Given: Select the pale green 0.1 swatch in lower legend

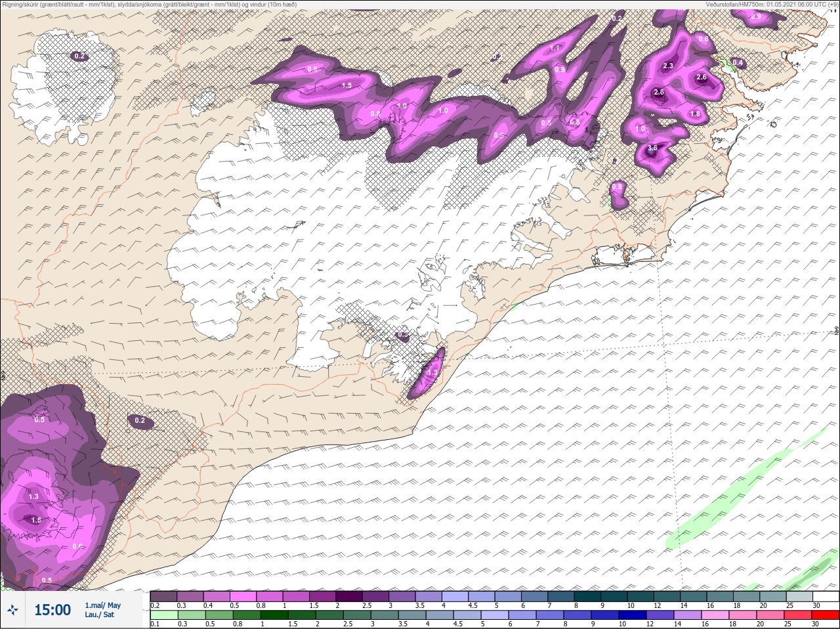Looking at the screenshot, I should [x=163, y=615].
